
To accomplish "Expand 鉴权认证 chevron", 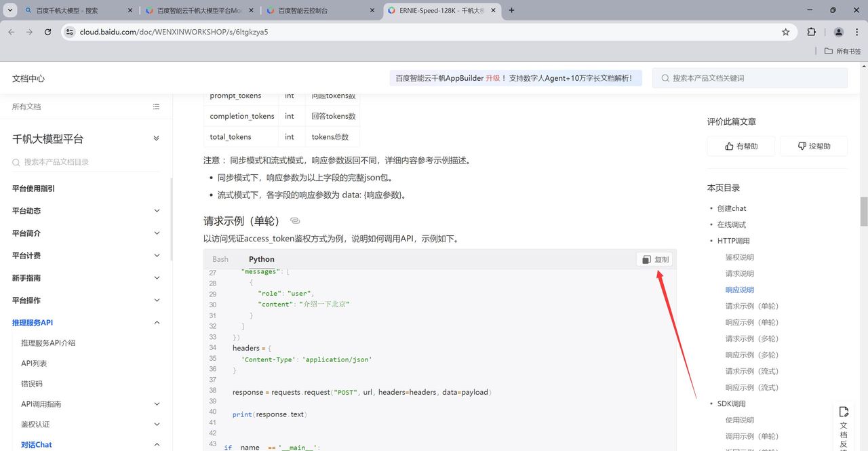I will [157, 425].
